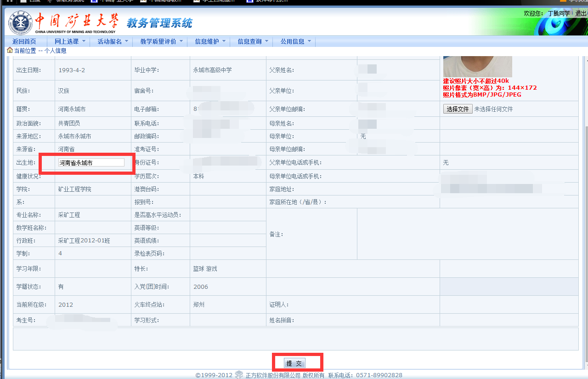Open the 网上选课 dropdown menu
This screenshot has height=379, width=588.
coord(70,41)
